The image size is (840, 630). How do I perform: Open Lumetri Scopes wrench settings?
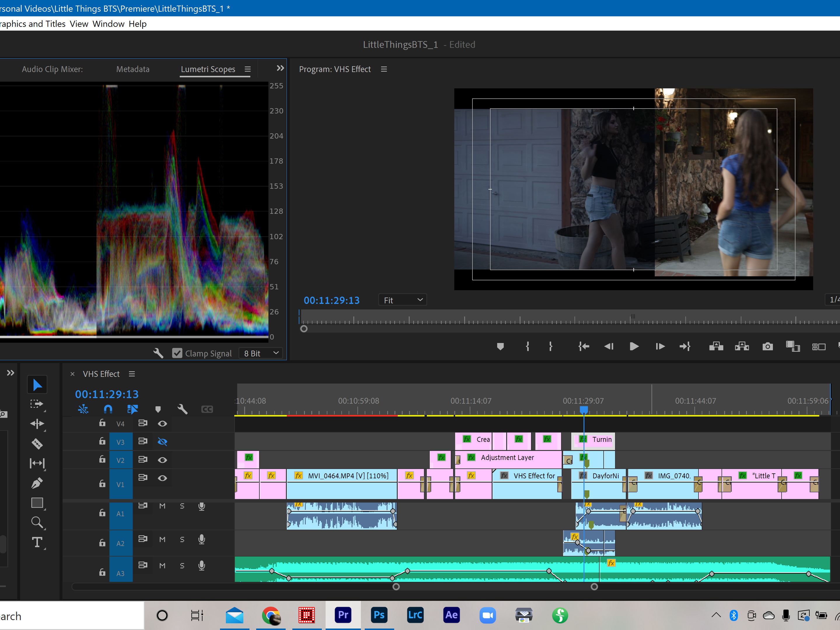coord(158,353)
